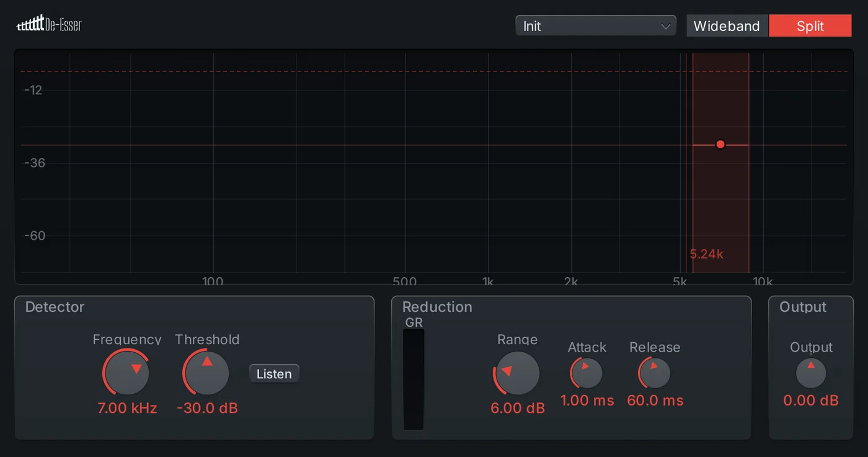Toggle the Listen button

[274, 373]
